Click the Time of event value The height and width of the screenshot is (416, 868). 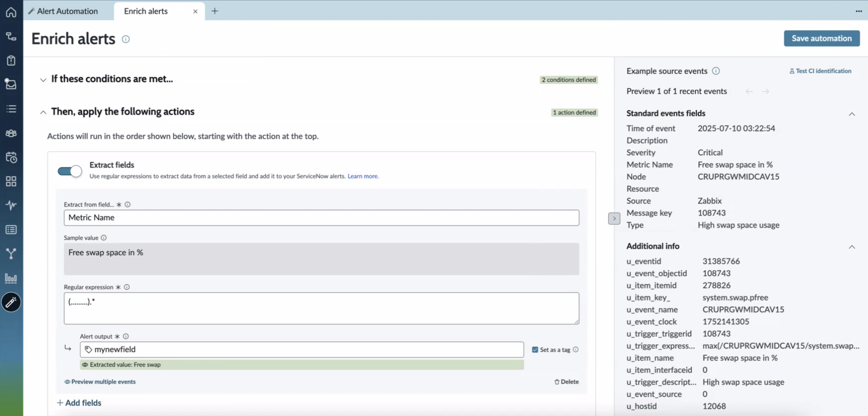[736, 128]
